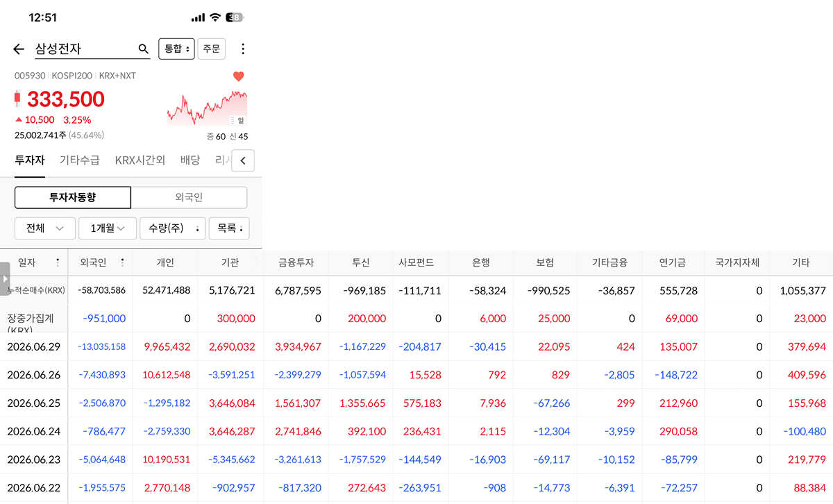Open the 1개월 period dropdown

(108, 228)
